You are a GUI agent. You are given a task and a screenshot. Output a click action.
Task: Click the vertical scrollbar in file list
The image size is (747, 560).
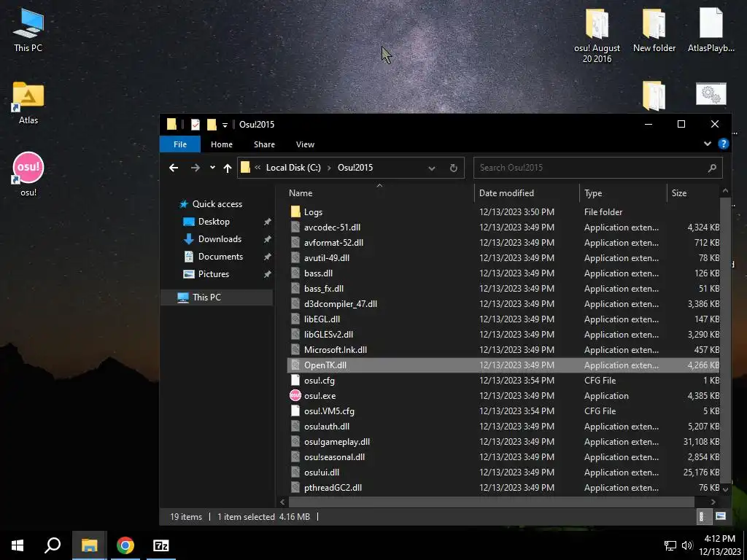725,339
